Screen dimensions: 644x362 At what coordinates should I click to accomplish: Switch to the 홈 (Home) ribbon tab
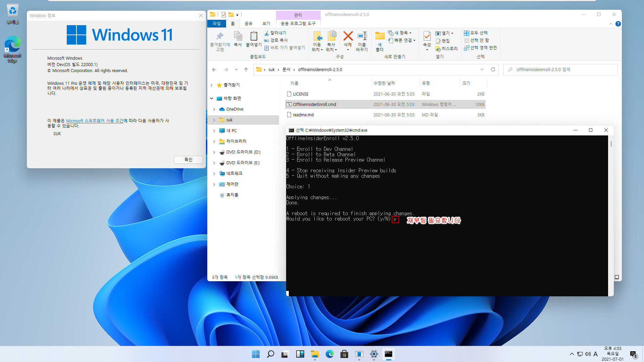point(233,23)
